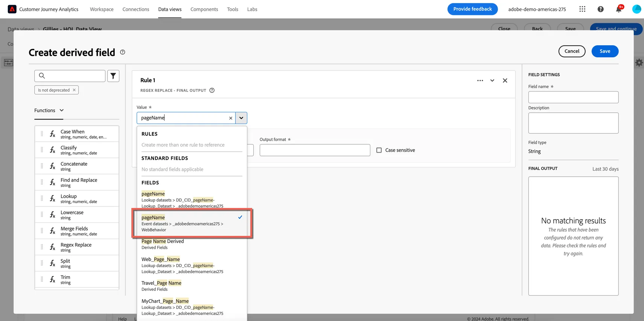The image size is (644, 321).
Task: Select the Travel_Page Name derived field
Action: coord(192,286)
